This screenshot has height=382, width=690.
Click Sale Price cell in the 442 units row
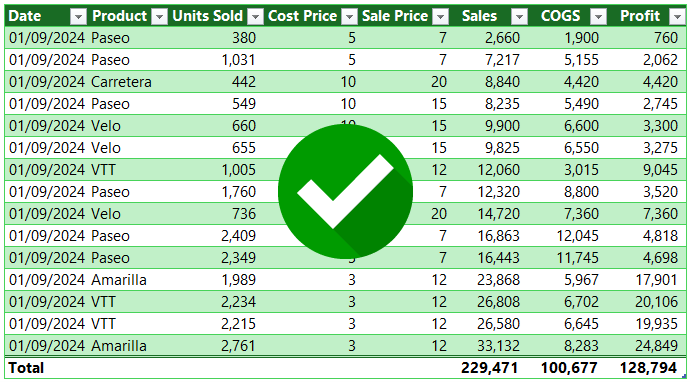tap(439, 82)
